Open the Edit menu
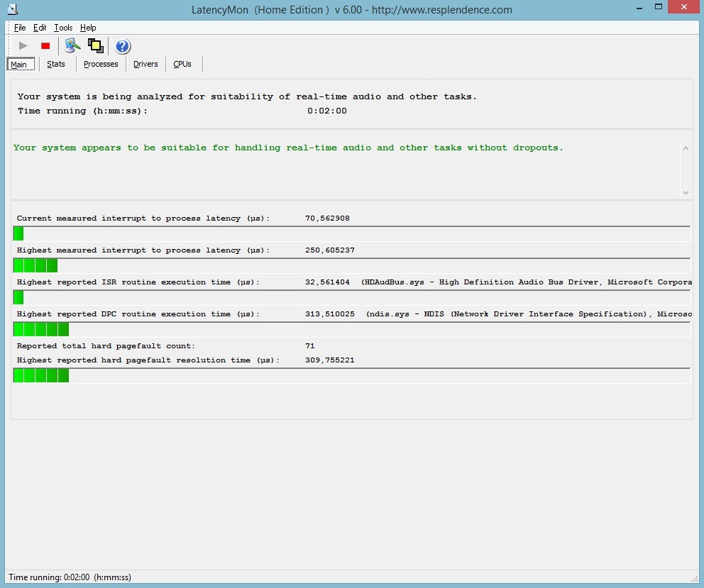The image size is (704, 588). coord(40,28)
